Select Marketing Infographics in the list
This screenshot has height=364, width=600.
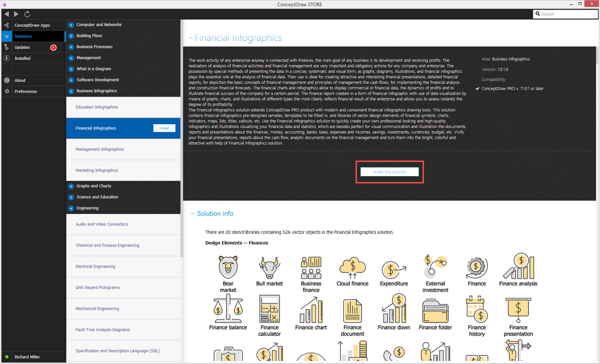click(123, 170)
